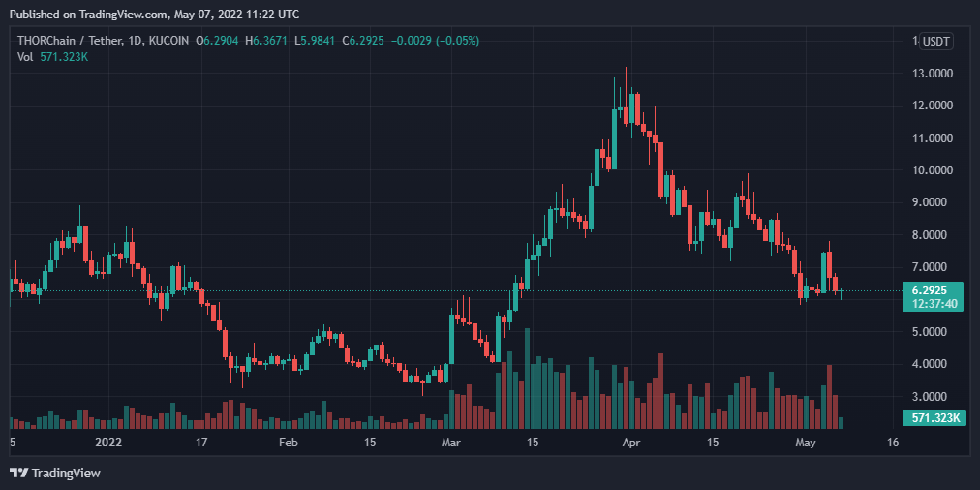The width and height of the screenshot is (980, 490).
Task: Click the high value H6.3671
Action: tap(266, 41)
